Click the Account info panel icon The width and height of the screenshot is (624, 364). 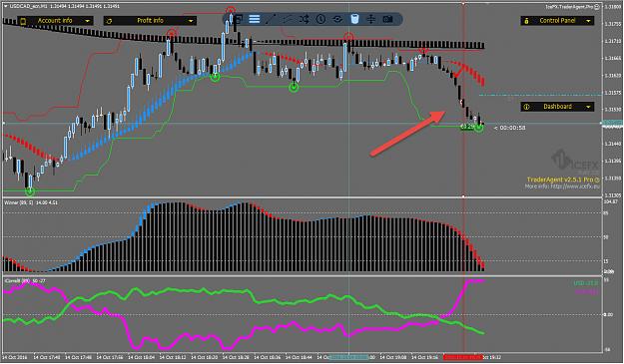tap(23, 21)
